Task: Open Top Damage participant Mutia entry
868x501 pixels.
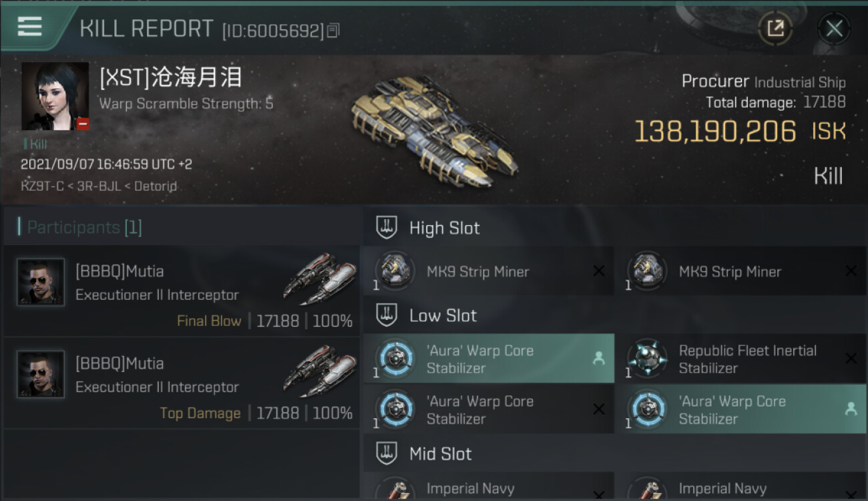Action: click(x=181, y=383)
